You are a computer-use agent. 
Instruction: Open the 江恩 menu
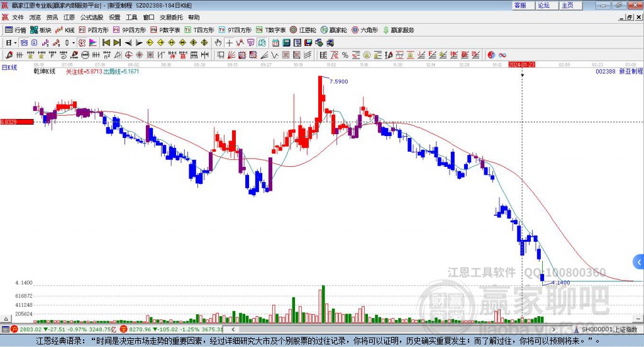[x=69, y=17]
